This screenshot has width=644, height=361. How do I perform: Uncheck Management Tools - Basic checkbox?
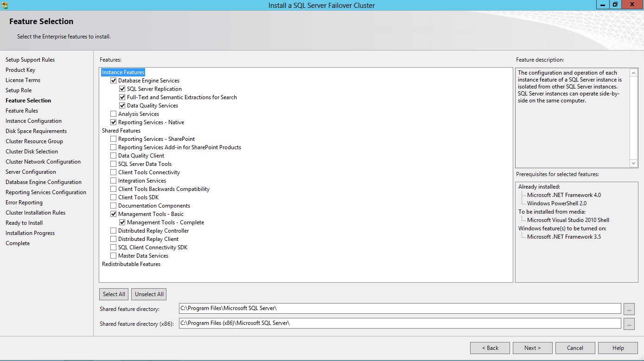114,214
